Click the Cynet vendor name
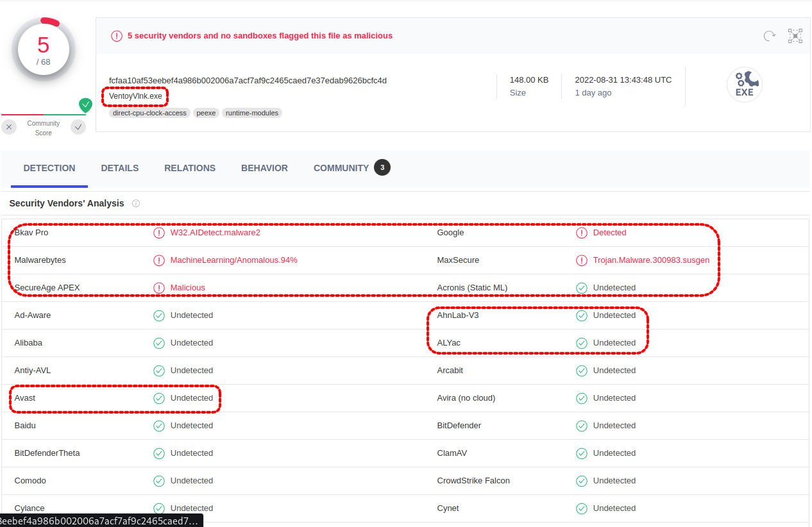 pos(448,508)
